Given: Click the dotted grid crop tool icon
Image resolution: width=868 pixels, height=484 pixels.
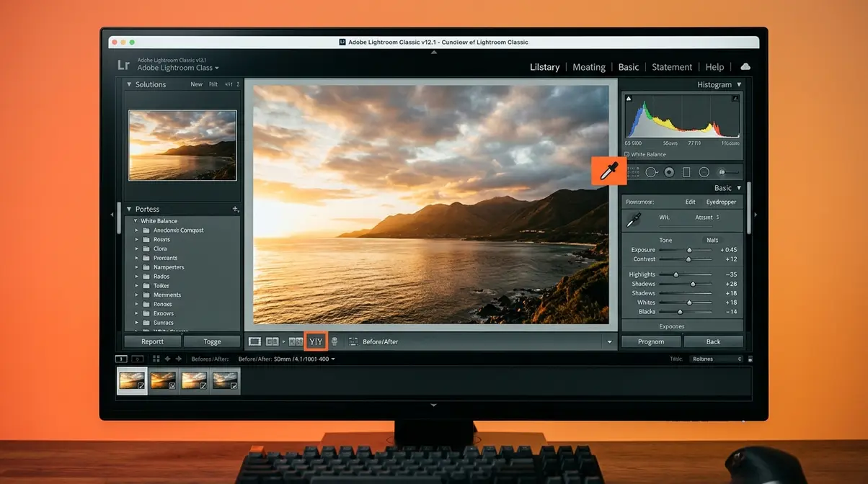Looking at the screenshot, I should point(633,172).
